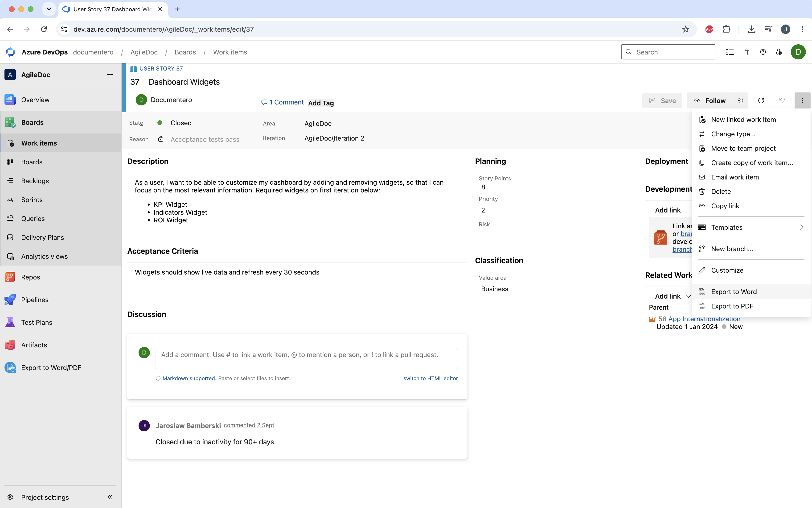
Task: Expand the Templates submenu
Action: pyautogui.click(x=751, y=227)
